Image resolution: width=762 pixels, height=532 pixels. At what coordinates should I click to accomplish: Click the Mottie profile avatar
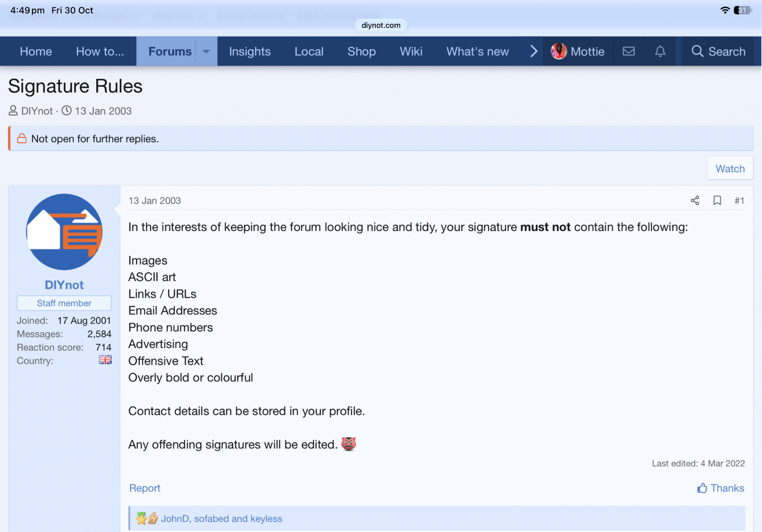[559, 51]
